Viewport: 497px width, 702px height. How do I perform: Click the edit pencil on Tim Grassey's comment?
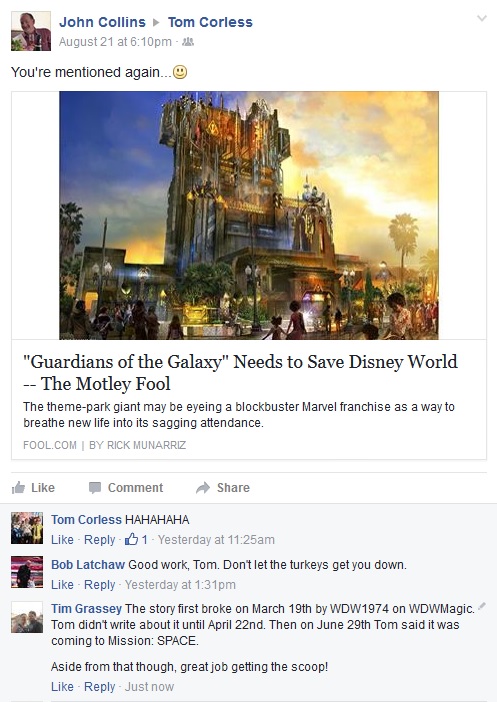click(482, 607)
